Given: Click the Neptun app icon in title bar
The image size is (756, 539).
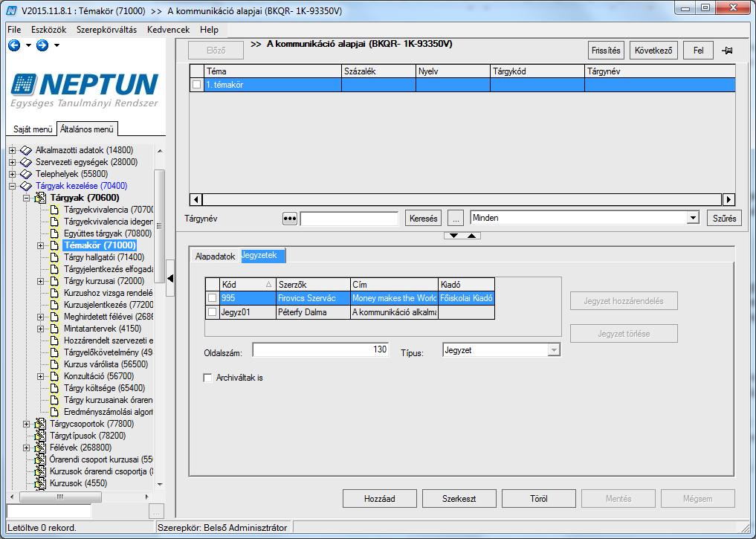Looking at the screenshot, I should tap(11, 10).
